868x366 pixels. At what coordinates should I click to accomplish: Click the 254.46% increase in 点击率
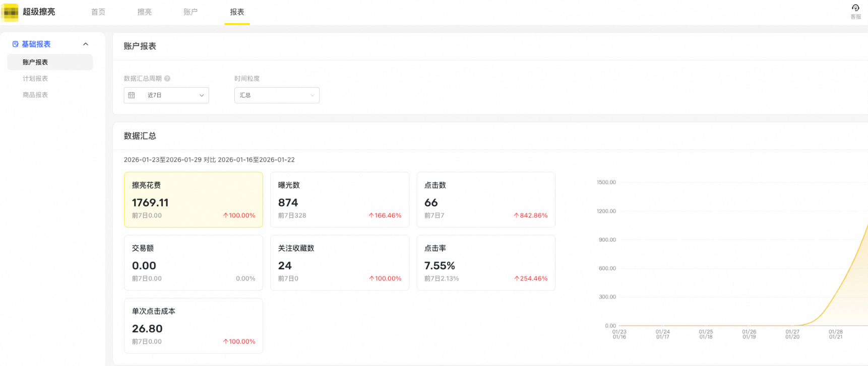[531, 278]
